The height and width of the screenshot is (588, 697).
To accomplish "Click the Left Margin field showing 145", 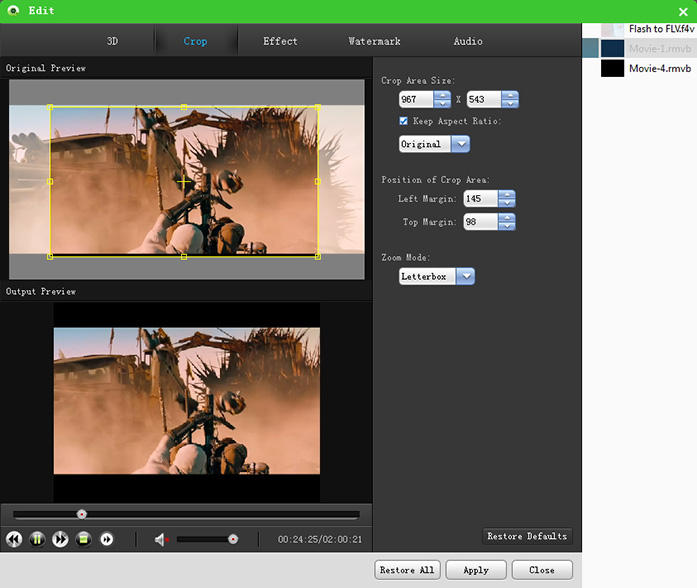I will 481,199.
